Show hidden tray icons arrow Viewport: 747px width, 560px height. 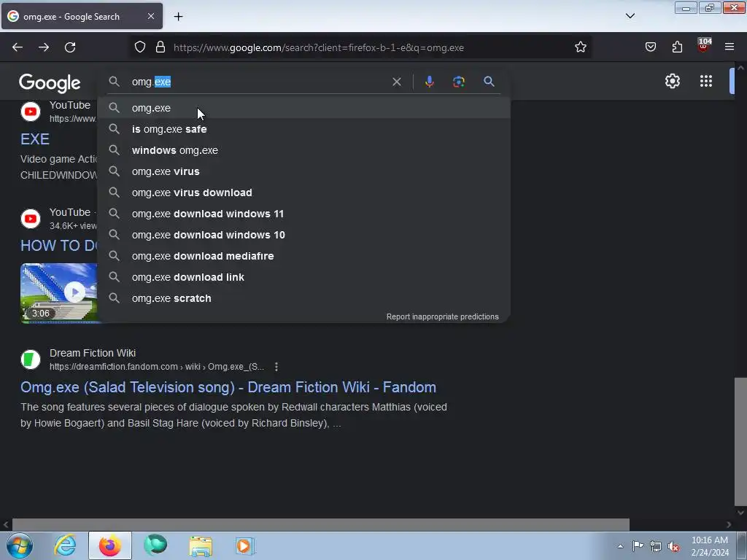point(620,546)
